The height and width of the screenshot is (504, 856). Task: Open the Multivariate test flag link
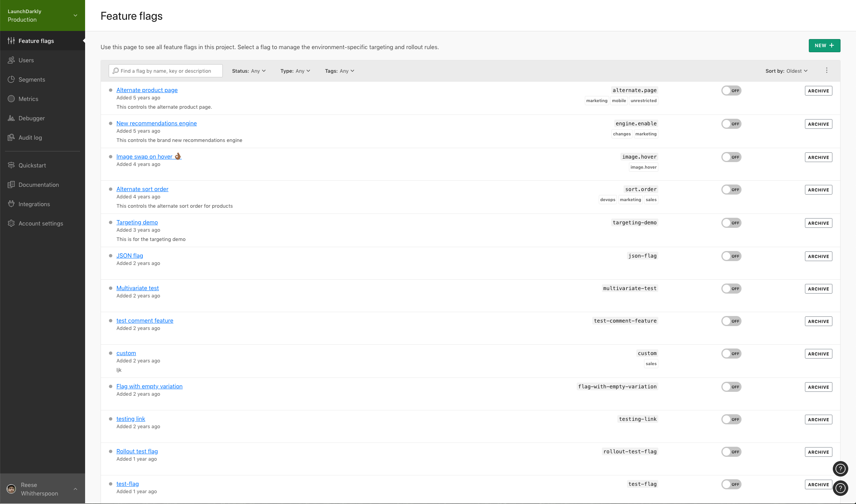tap(137, 288)
